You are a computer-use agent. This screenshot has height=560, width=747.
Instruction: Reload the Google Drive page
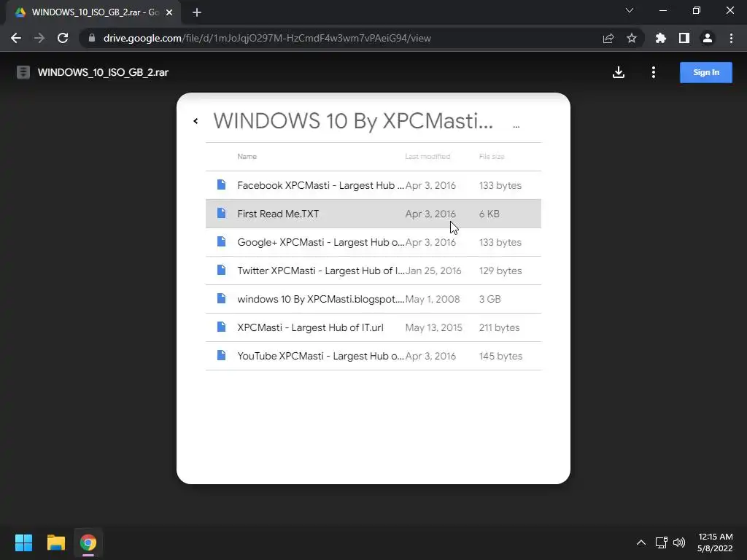click(63, 38)
